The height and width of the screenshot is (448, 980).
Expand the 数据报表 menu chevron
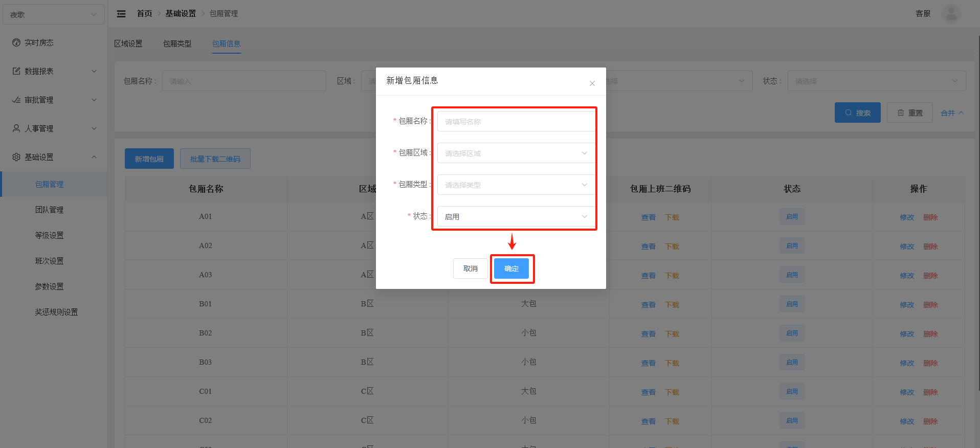pos(94,71)
